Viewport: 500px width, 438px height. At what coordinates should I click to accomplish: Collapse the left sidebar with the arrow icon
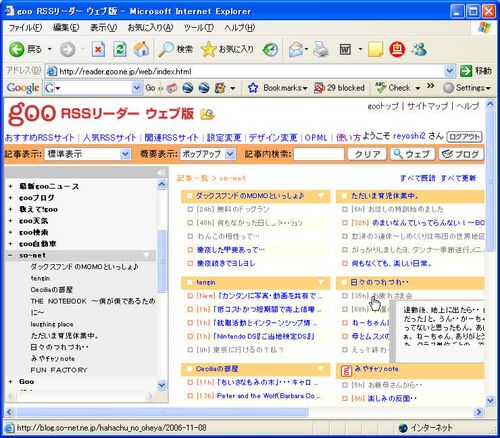pos(161,172)
